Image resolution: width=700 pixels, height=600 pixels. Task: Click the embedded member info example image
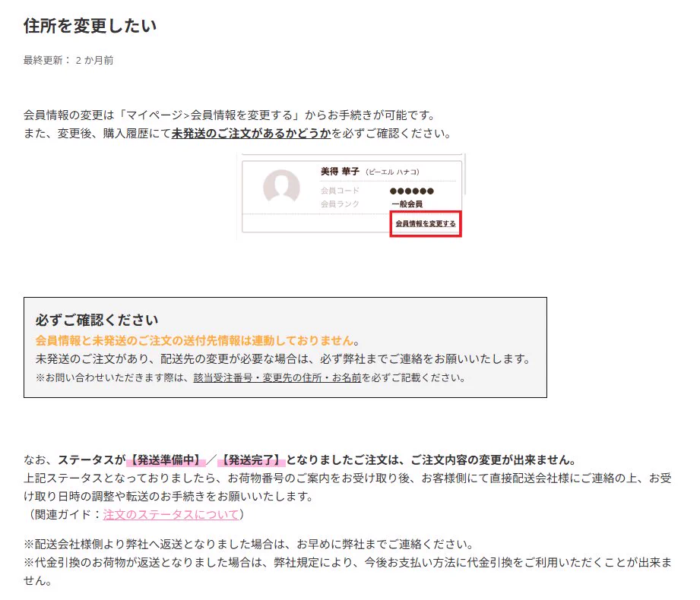[x=351, y=196]
